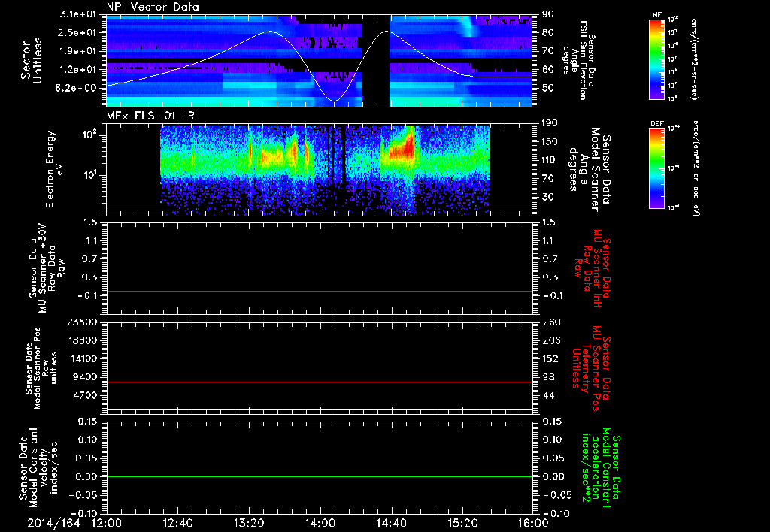Click the "13:20" time tick label
Screen dimensions: 770x532
click(249, 523)
